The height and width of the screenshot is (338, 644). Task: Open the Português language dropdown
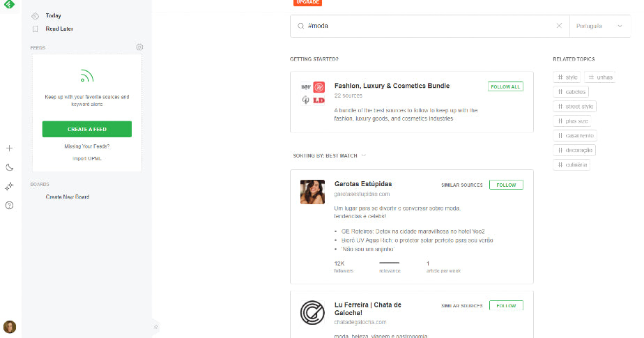click(599, 26)
